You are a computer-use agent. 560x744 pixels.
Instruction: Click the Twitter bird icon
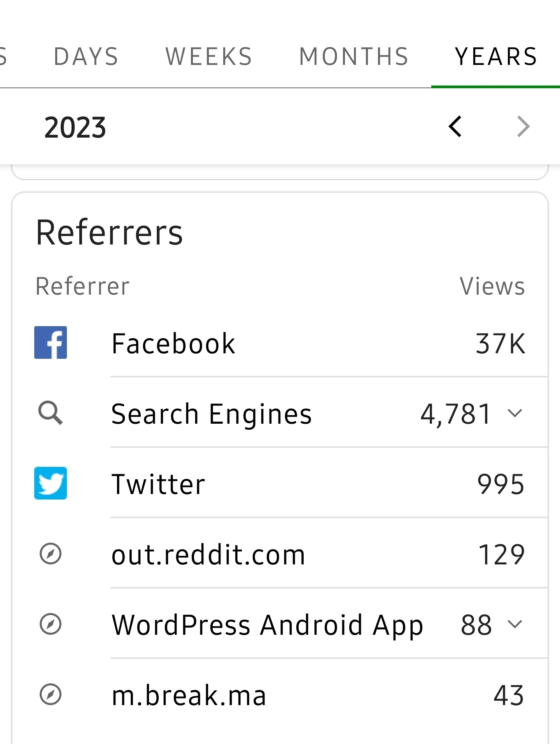pyautogui.click(x=51, y=483)
